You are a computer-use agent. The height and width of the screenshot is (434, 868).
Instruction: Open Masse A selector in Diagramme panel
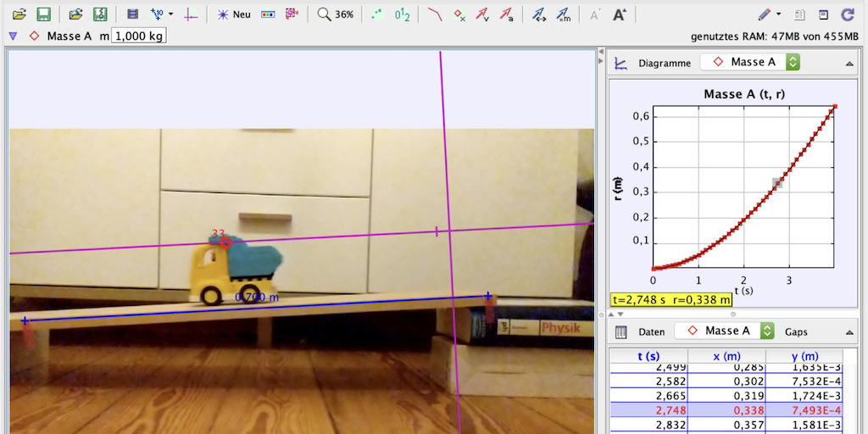tap(750, 62)
